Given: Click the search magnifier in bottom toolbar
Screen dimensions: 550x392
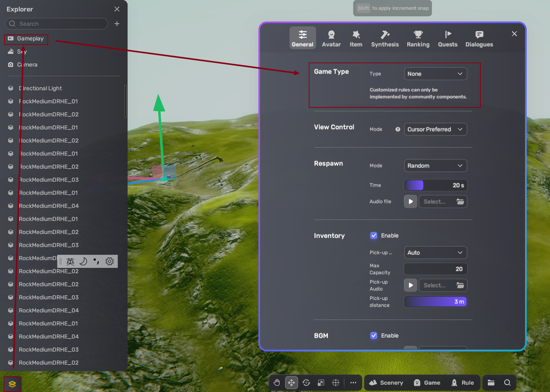Looking at the screenshot, I should tap(507, 383).
